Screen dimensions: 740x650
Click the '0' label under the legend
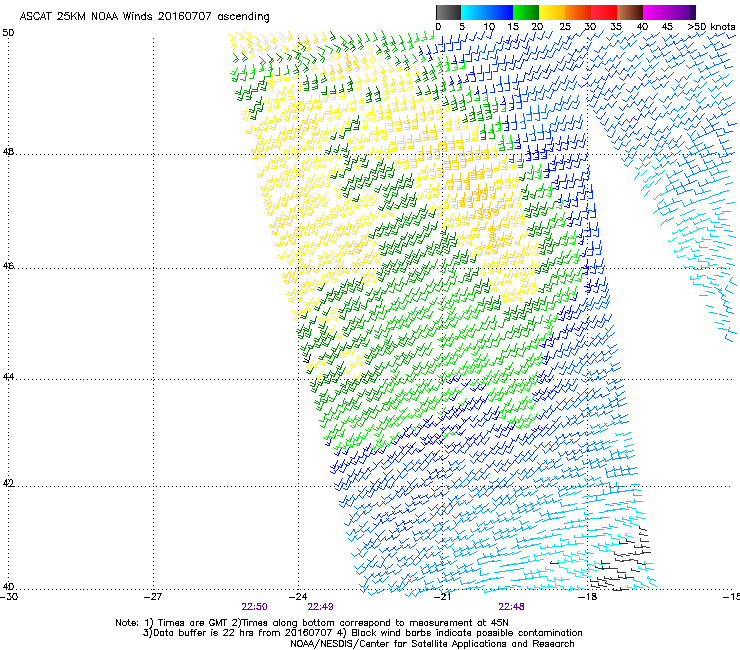[438, 27]
